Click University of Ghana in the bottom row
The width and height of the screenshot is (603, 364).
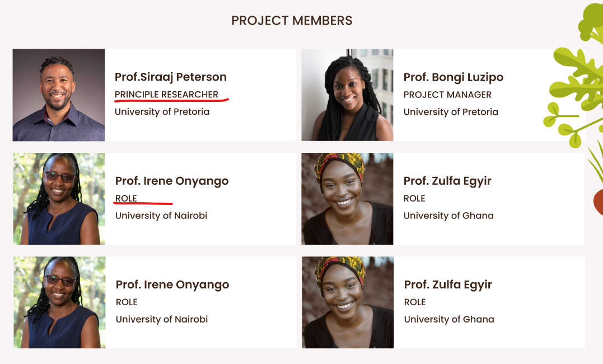[449, 319]
